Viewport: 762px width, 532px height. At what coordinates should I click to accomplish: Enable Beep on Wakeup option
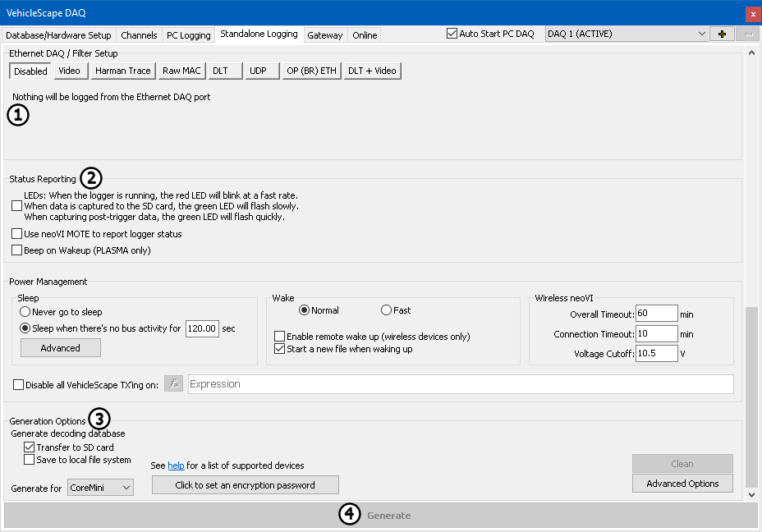pos(17,250)
